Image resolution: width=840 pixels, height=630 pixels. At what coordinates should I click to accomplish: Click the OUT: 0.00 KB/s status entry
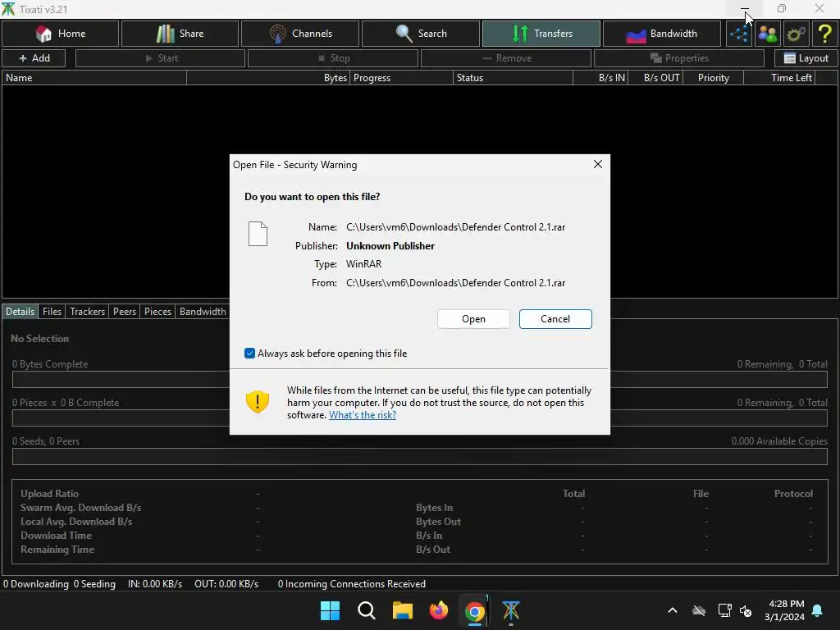pyautogui.click(x=226, y=583)
